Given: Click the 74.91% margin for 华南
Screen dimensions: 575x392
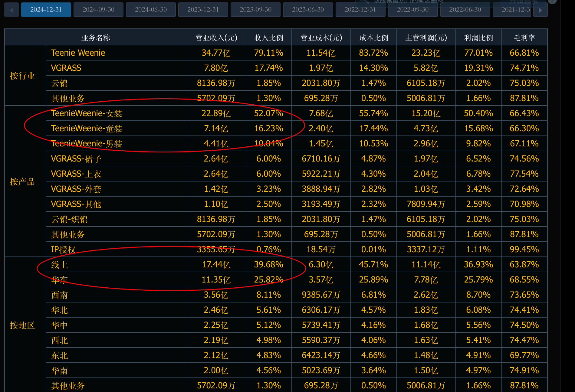Looking at the screenshot, I should click(524, 370).
